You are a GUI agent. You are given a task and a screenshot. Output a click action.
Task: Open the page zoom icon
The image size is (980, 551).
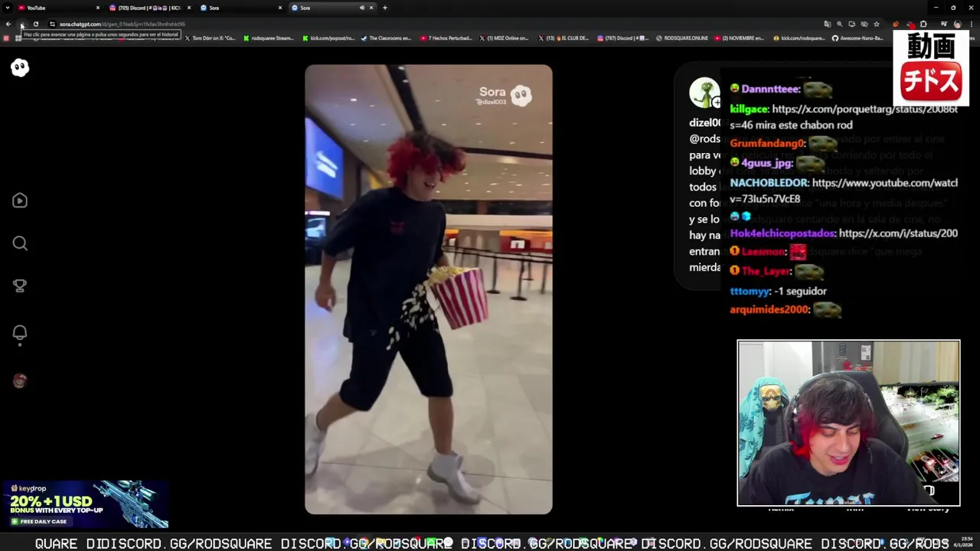point(839,24)
